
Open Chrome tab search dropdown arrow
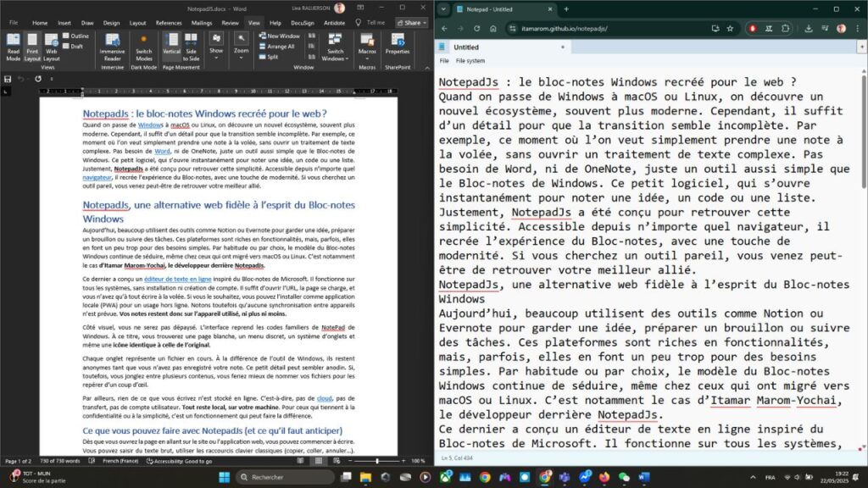pyautogui.click(x=443, y=9)
